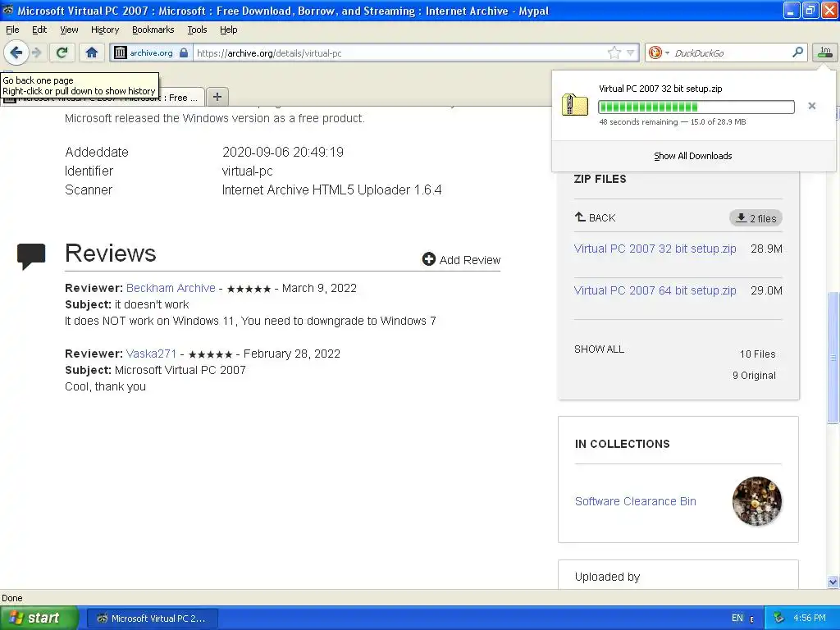Click the Identifier value virtual-pc
840x630 pixels.
248,171
